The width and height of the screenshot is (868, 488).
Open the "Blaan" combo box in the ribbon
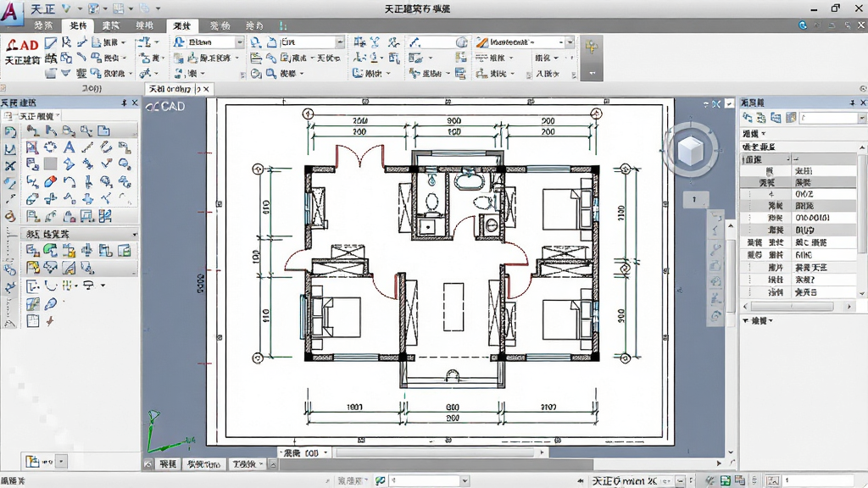[x=209, y=42]
